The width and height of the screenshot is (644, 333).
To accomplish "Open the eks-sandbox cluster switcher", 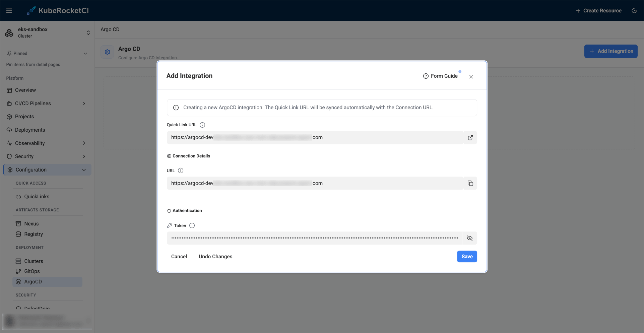I will pos(47,32).
